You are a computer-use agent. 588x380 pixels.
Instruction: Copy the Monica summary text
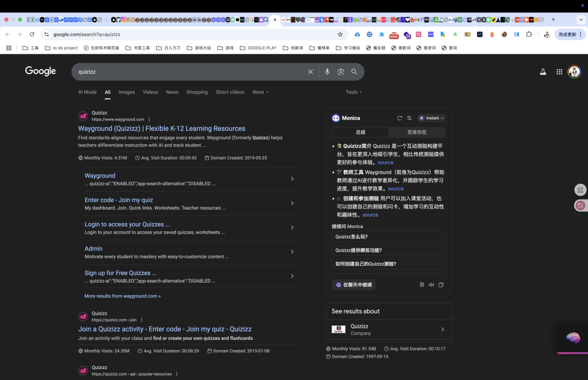(x=441, y=285)
